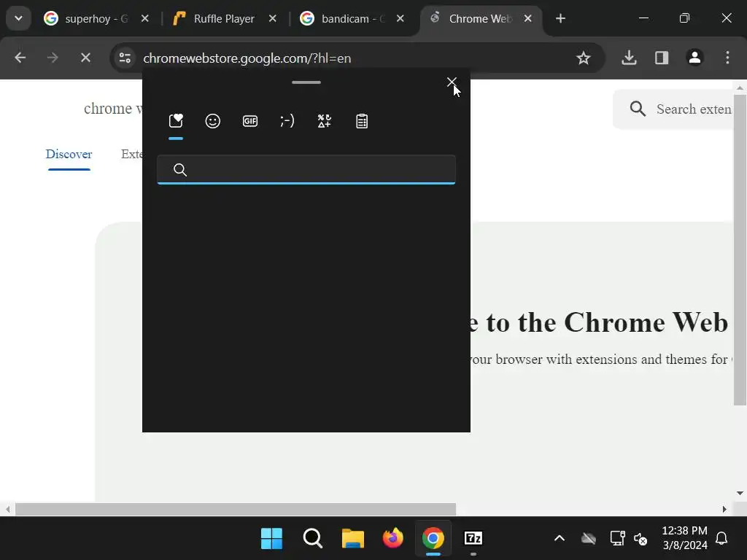The height and width of the screenshot is (560, 747).
Task: Open the tab search dropdown
Action: [x=18, y=18]
